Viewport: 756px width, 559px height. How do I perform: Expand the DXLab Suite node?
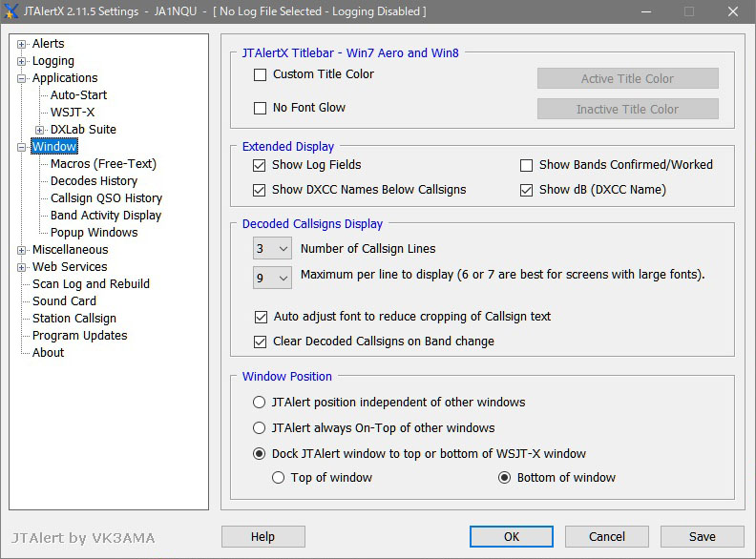click(40, 130)
